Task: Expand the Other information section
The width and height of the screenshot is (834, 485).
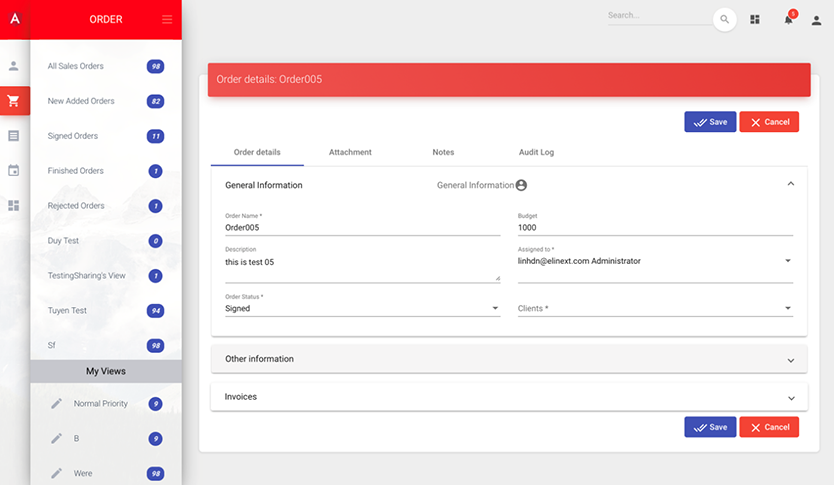Action: click(x=508, y=359)
